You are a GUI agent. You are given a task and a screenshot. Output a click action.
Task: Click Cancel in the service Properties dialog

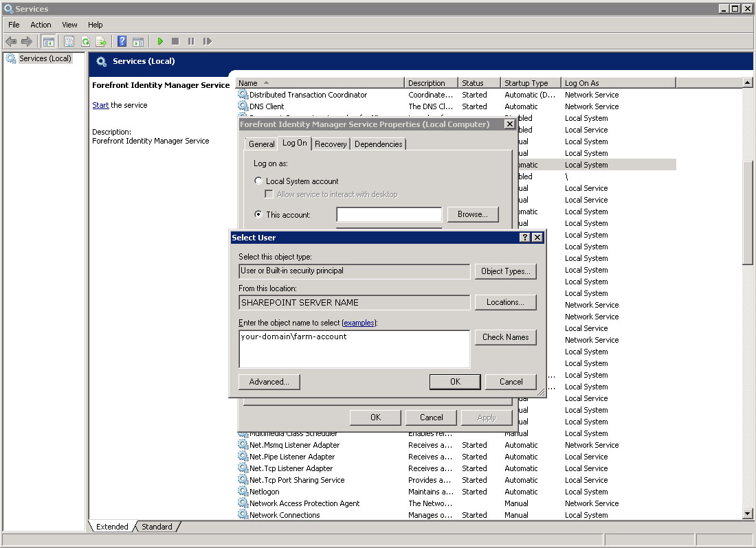431,418
